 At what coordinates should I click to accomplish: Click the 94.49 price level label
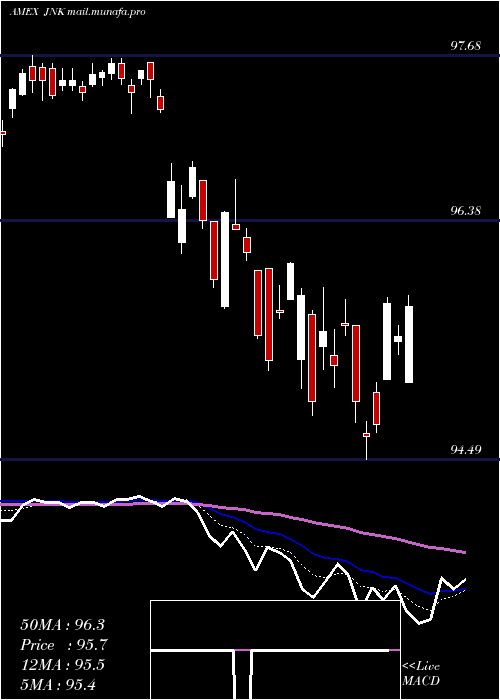pyautogui.click(x=466, y=449)
